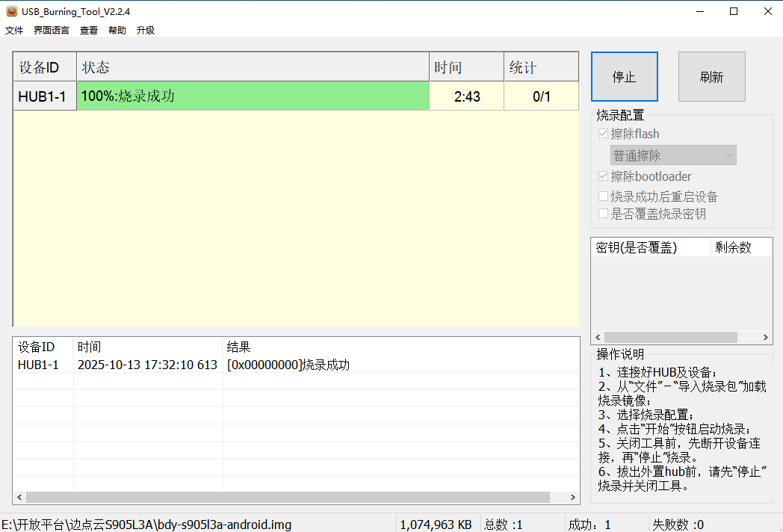The width and height of the screenshot is (783, 532).
Task: Click the 停止 button
Action: tap(624, 76)
